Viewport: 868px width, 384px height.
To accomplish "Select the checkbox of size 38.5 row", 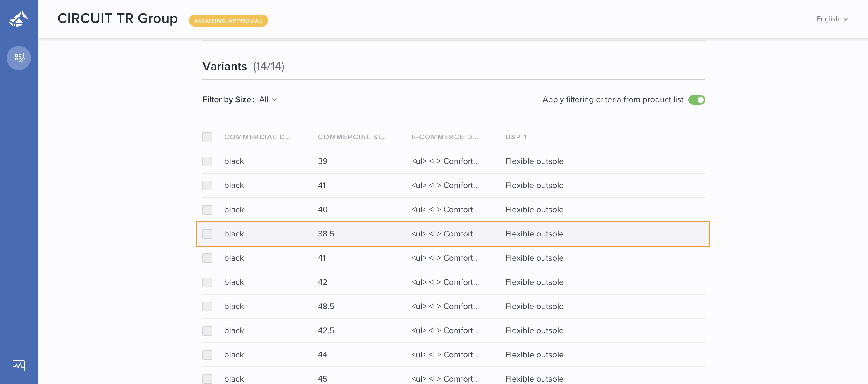I will pyautogui.click(x=207, y=234).
